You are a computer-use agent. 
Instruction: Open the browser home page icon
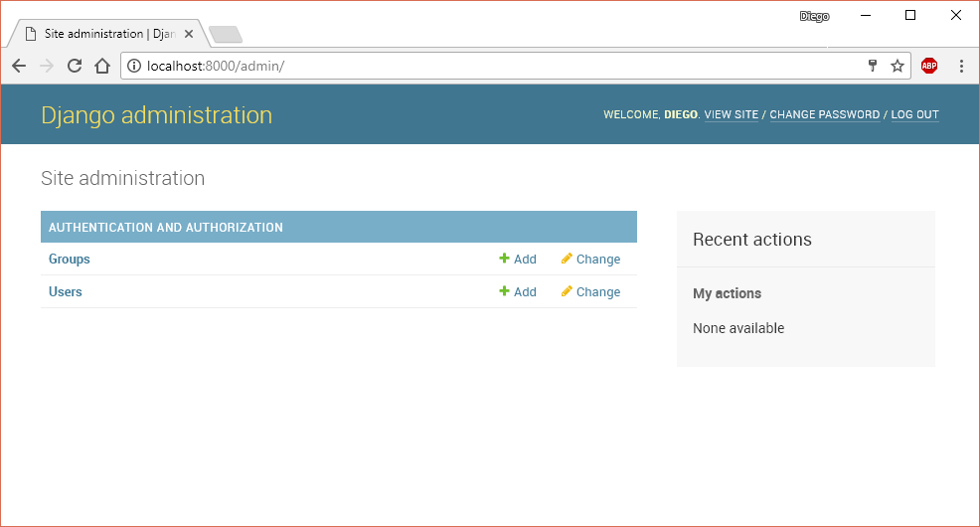pyautogui.click(x=102, y=66)
